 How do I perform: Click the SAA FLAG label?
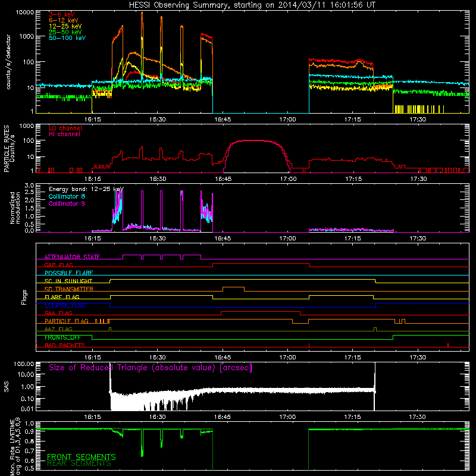click(58, 313)
